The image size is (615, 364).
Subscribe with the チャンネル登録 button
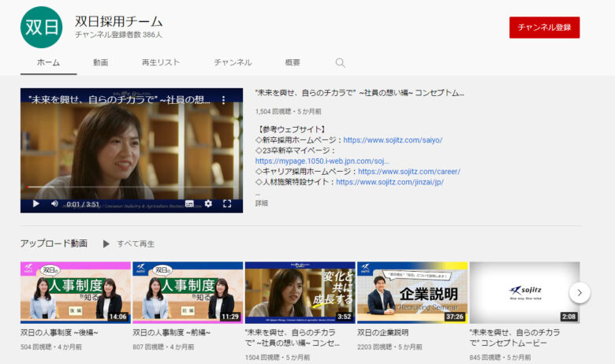coord(544,28)
